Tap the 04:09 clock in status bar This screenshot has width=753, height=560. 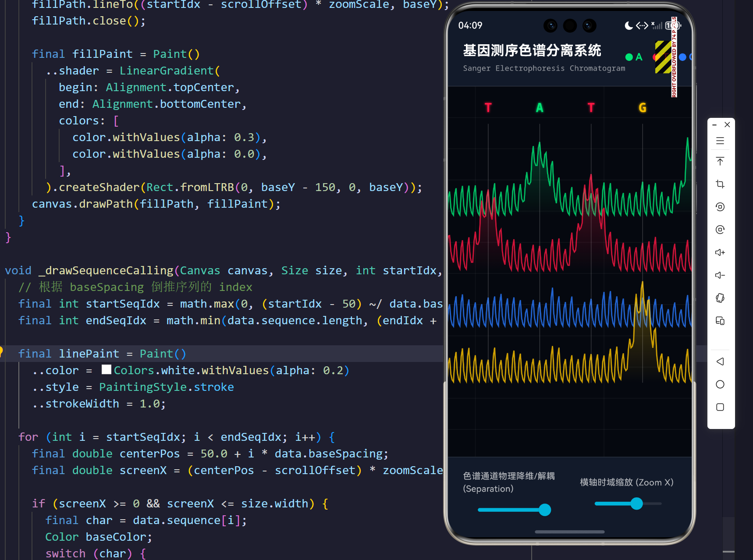coord(470,25)
